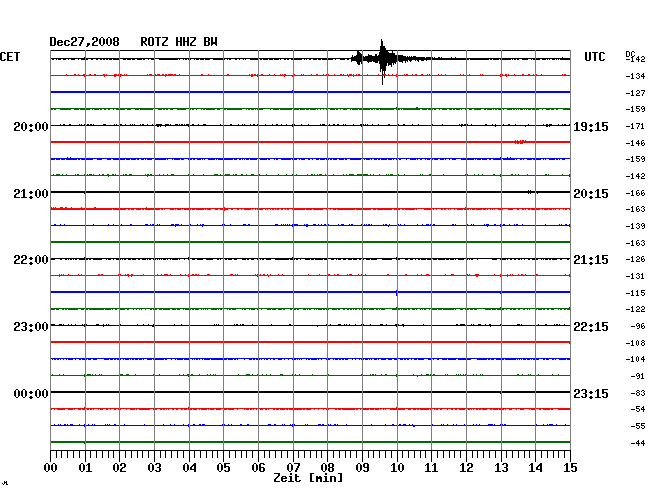
Task: Click minute axis tick label 04
Action: (189, 468)
